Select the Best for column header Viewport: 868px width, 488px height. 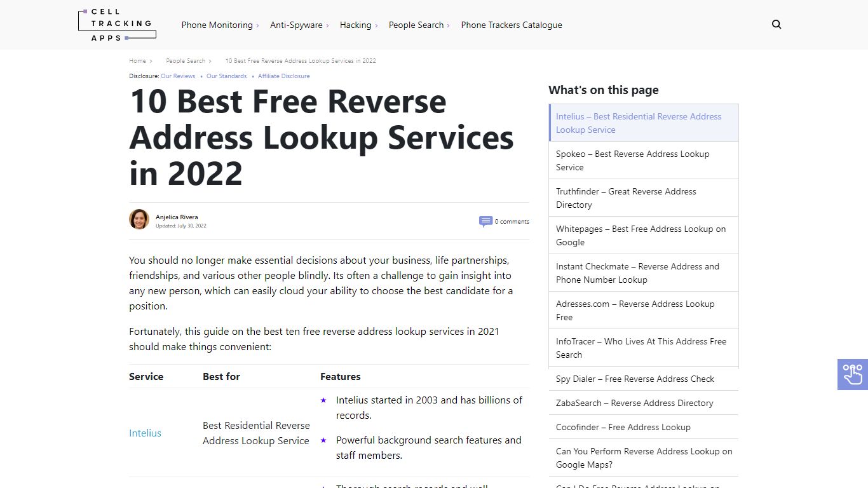(x=221, y=376)
